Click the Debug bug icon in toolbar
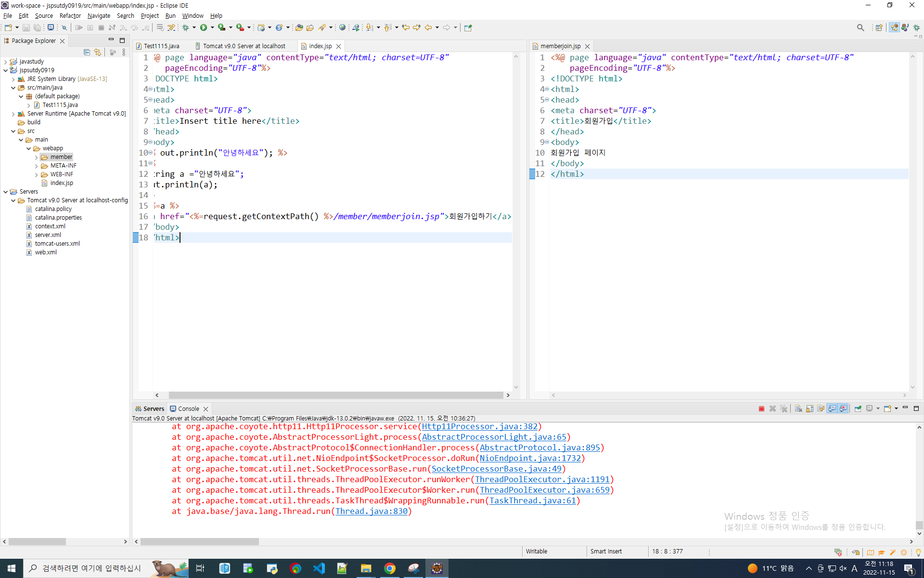This screenshot has width=924, height=578. click(185, 27)
